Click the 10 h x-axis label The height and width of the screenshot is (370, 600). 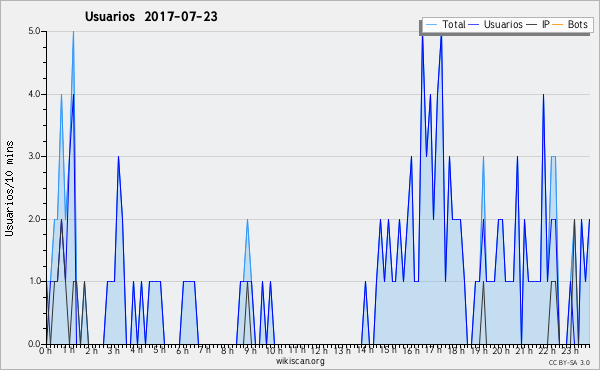(x=274, y=350)
